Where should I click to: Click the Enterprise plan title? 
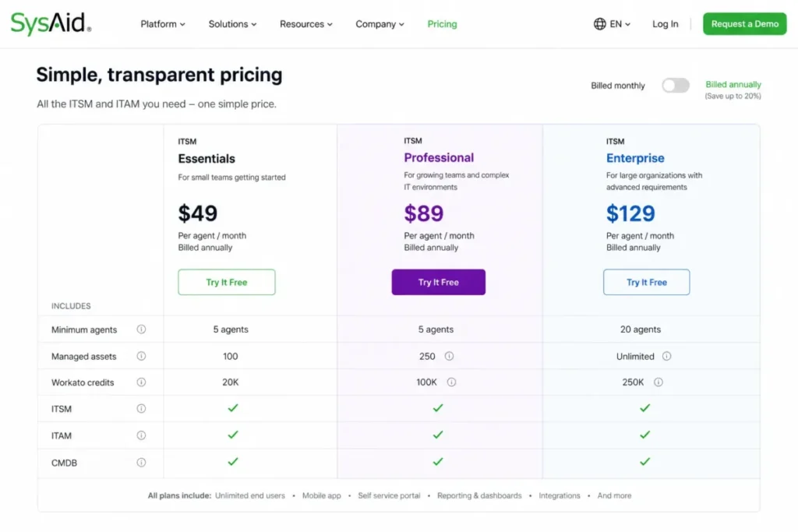point(635,158)
